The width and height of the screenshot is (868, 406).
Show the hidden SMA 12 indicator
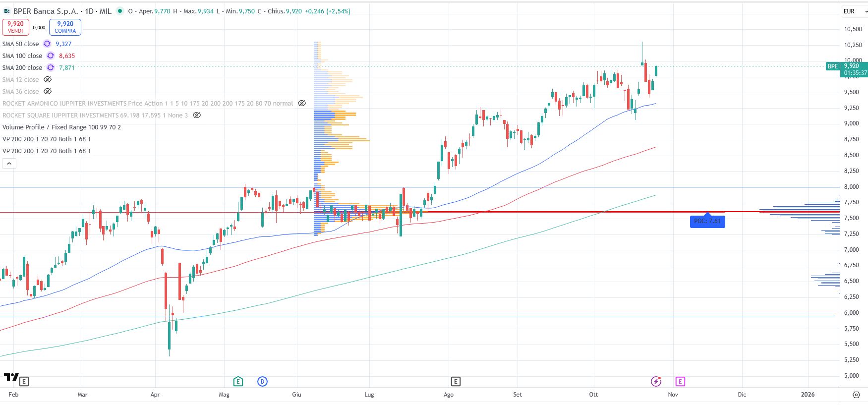coord(48,79)
